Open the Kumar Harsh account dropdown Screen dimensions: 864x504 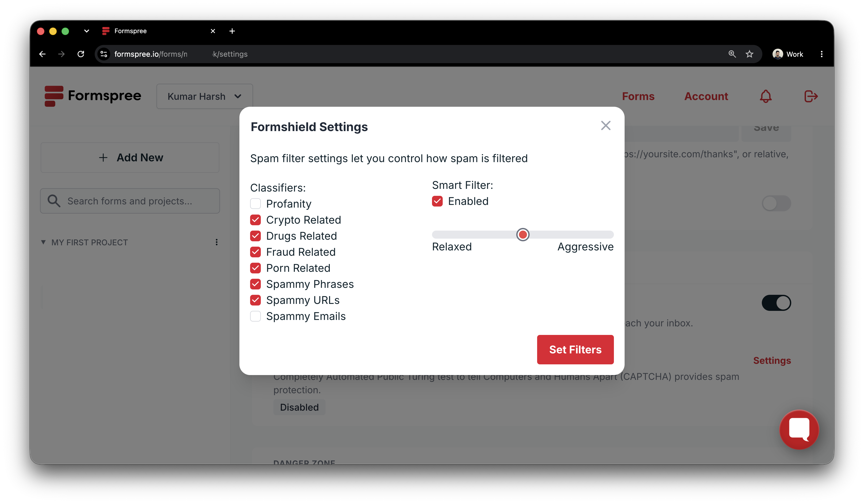pyautogui.click(x=205, y=96)
